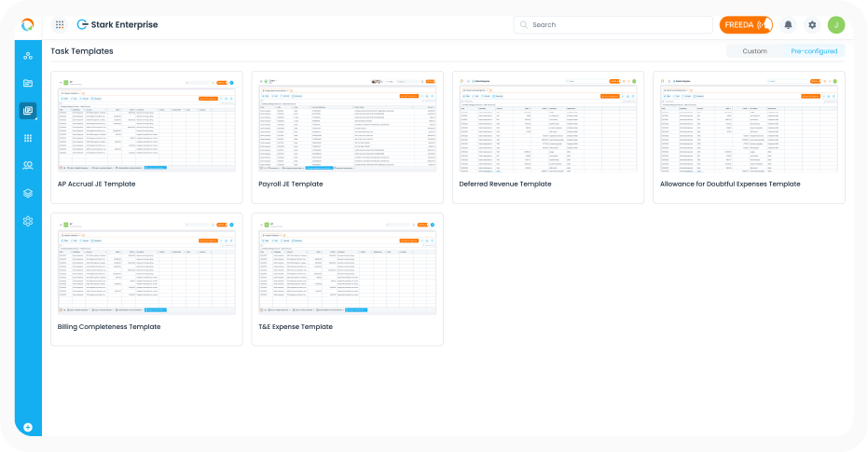Open the grid modules sidebar icon
Viewport: 868px width, 452px height.
tap(28, 138)
